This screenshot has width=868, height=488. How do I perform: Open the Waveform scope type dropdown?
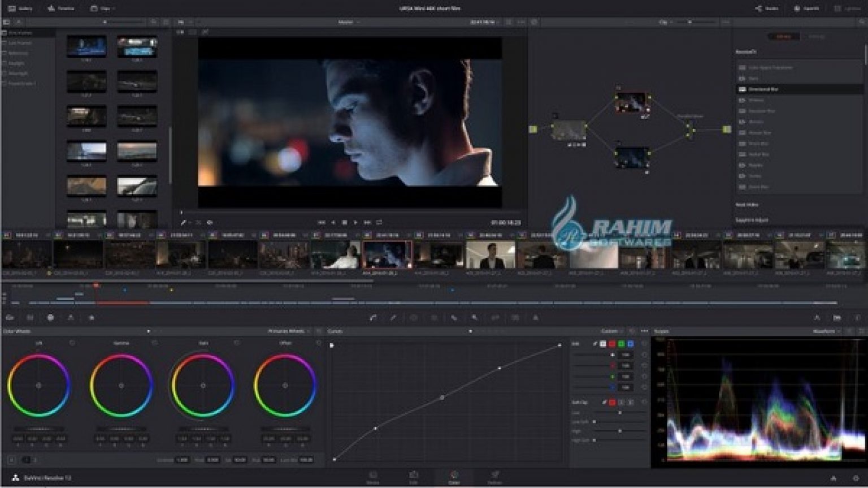pos(826,331)
